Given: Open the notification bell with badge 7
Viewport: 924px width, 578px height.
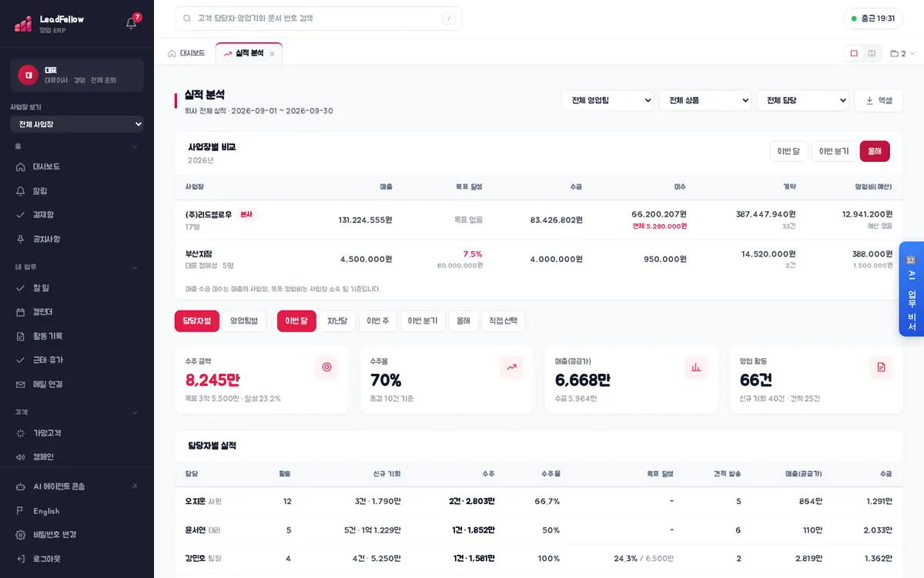Looking at the screenshot, I should coord(132,22).
